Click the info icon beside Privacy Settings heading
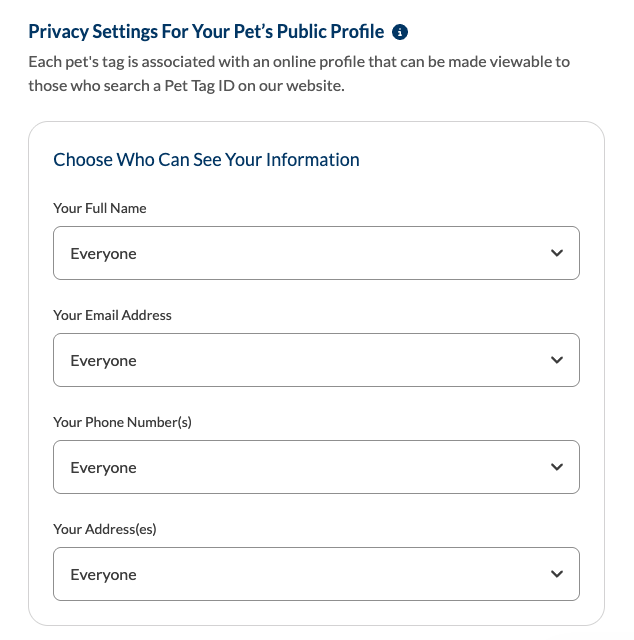Image resolution: width=634 pixels, height=640 pixels. [x=400, y=32]
